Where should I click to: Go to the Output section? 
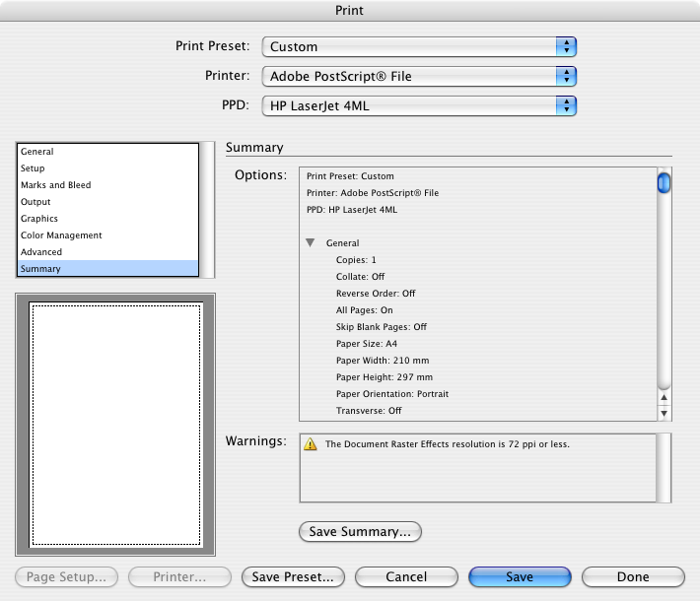[35, 202]
